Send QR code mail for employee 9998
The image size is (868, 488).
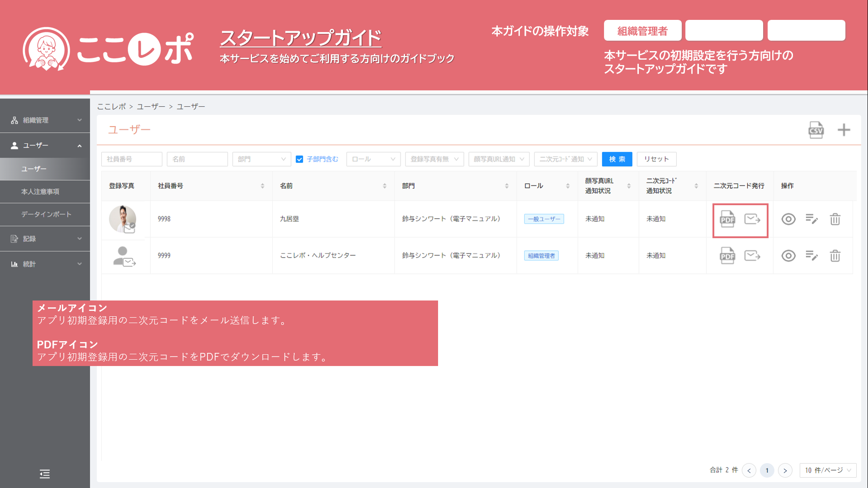pyautogui.click(x=752, y=219)
